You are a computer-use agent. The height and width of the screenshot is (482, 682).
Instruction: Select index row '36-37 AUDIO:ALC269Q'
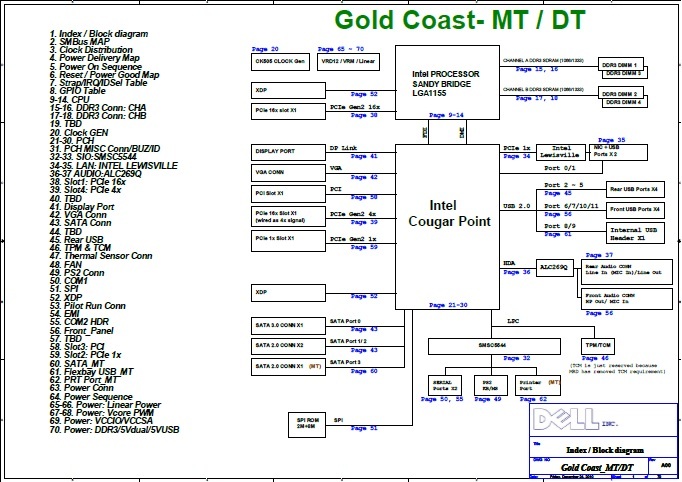[x=96, y=174]
